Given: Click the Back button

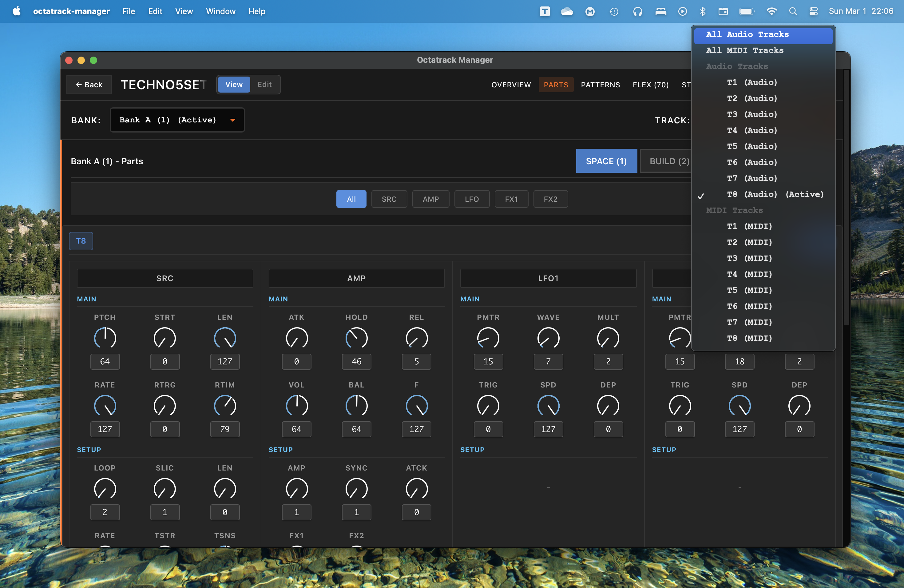Looking at the screenshot, I should [x=89, y=84].
